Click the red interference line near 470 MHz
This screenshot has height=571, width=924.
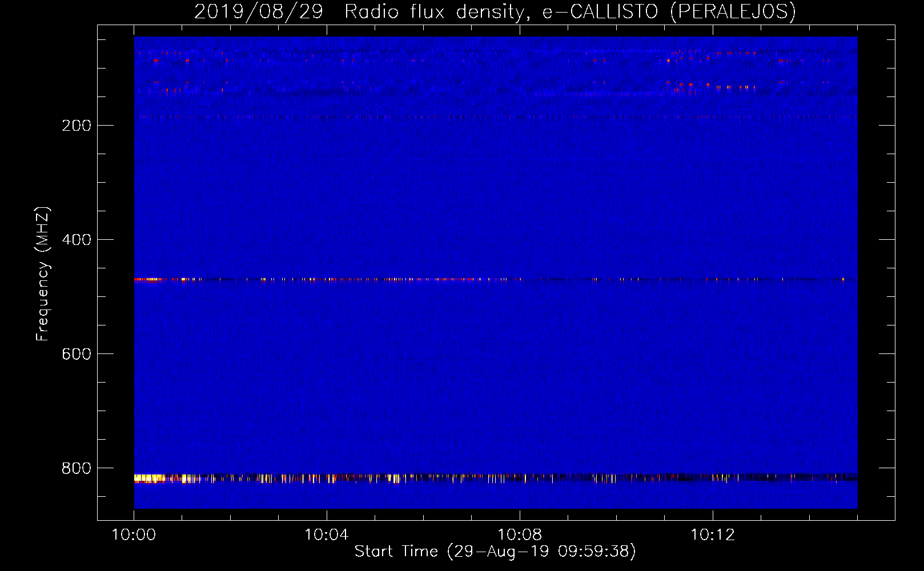point(496,280)
